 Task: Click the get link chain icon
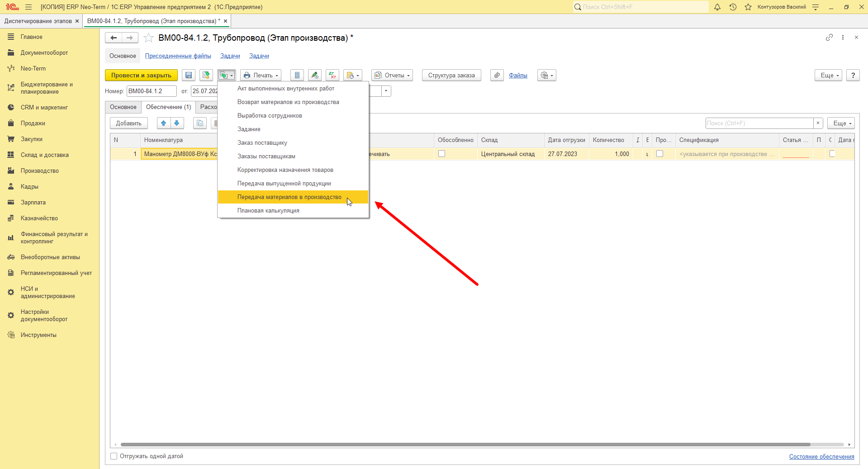tap(829, 38)
